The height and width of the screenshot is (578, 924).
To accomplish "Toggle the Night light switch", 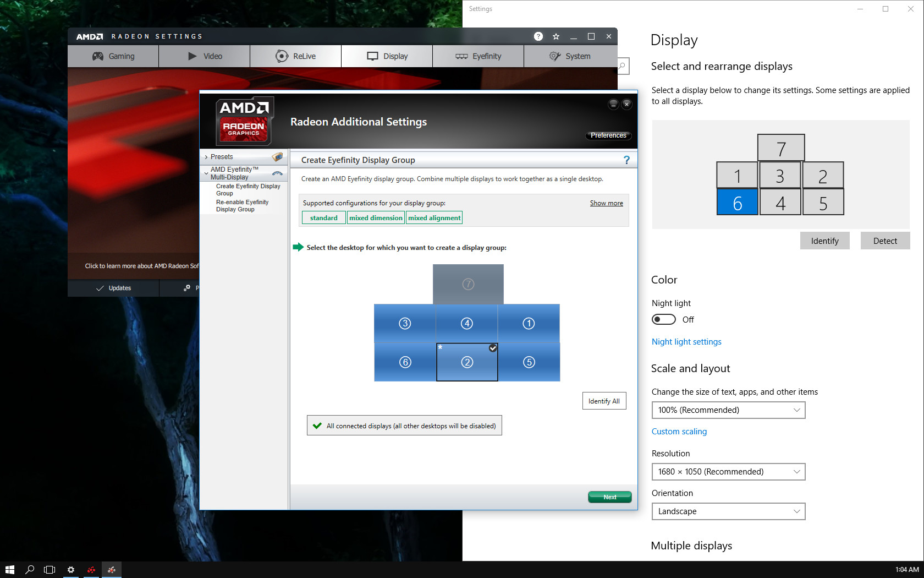I will 663,320.
